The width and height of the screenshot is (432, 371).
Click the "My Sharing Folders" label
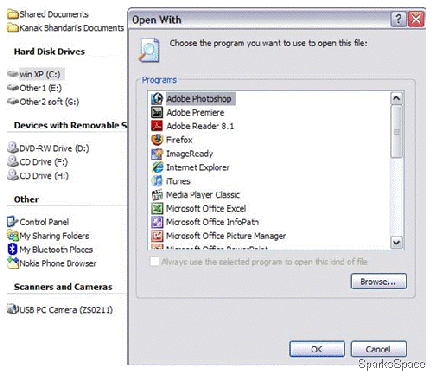(54, 236)
